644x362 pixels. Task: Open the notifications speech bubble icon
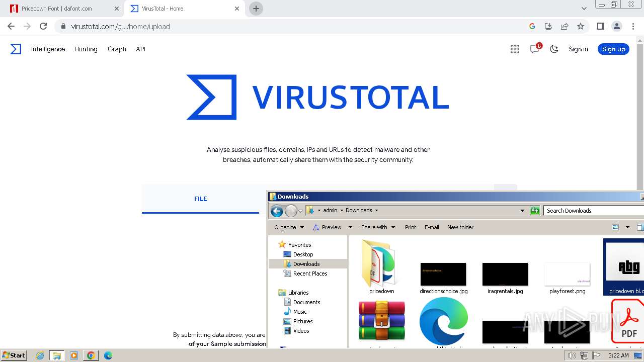[x=535, y=49]
